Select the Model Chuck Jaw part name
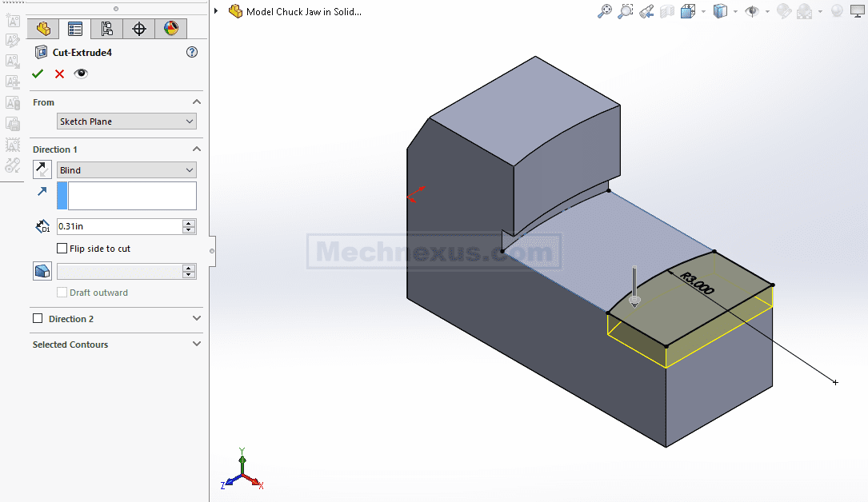868x502 pixels. [x=304, y=12]
